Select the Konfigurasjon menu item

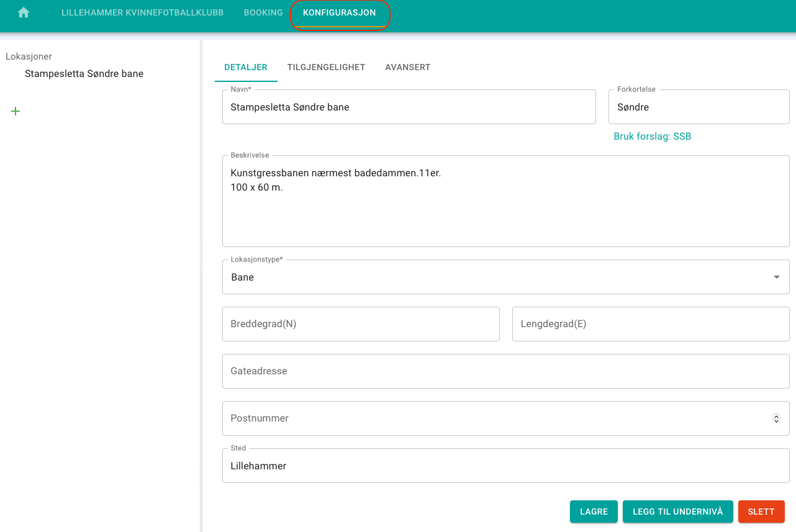pyautogui.click(x=340, y=12)
